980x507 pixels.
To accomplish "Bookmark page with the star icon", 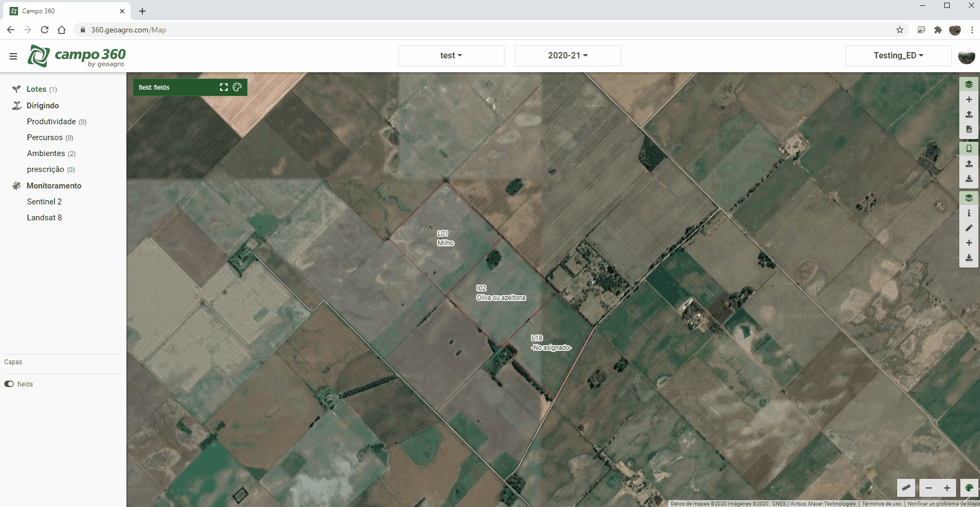I will [x=900, y=30].
